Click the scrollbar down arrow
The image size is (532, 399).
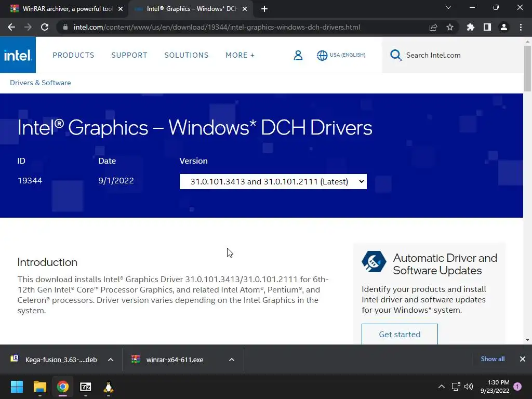(x=528, y=340)
